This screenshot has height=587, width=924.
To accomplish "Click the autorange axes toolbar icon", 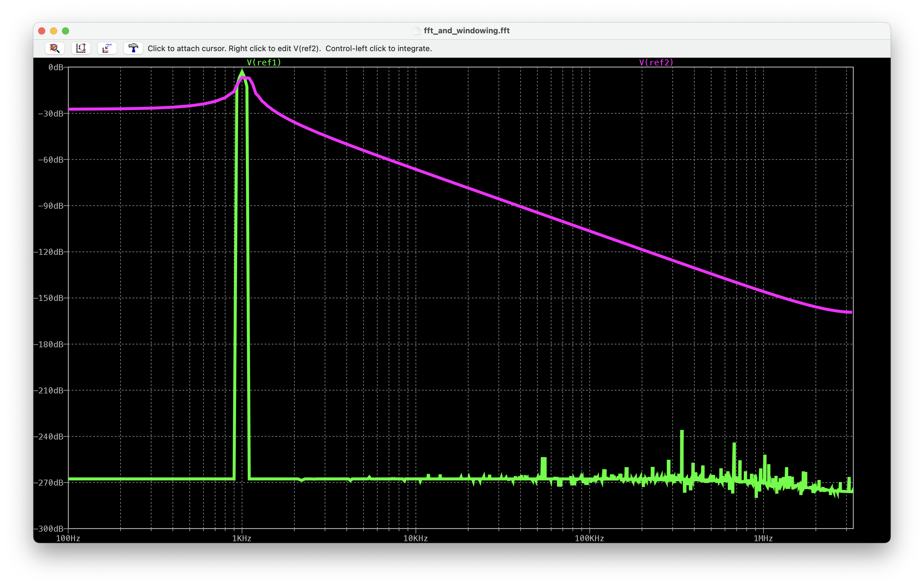I will point(81,48).
